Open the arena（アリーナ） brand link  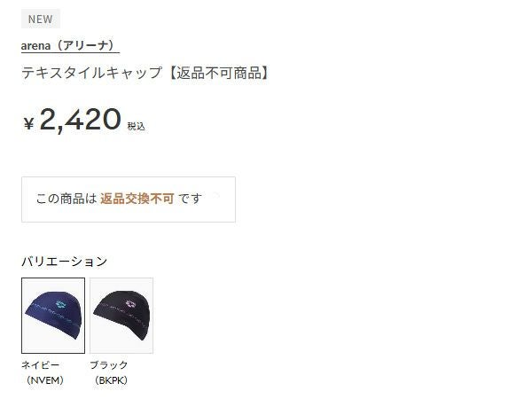[70, 46]
